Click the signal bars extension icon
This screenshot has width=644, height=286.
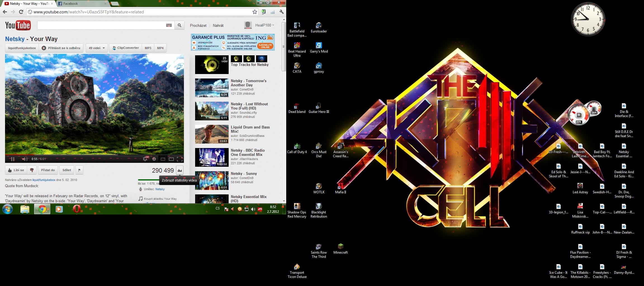(273, 12)
